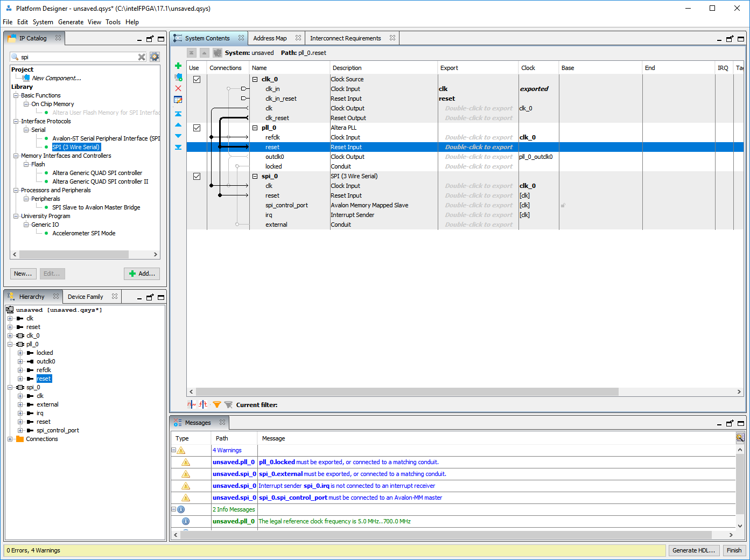Click the Generate HDL... button
The image size is (750, 560).
[x=693, y=550]
